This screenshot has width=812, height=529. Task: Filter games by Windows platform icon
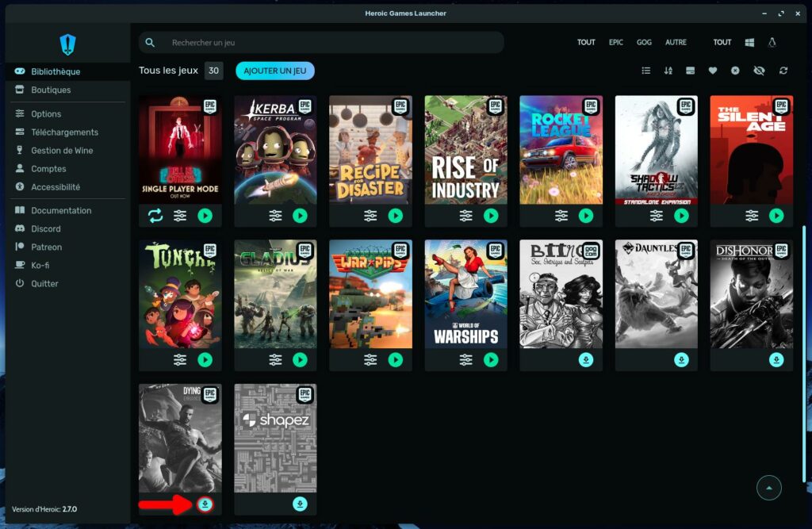tap(749, 42)
